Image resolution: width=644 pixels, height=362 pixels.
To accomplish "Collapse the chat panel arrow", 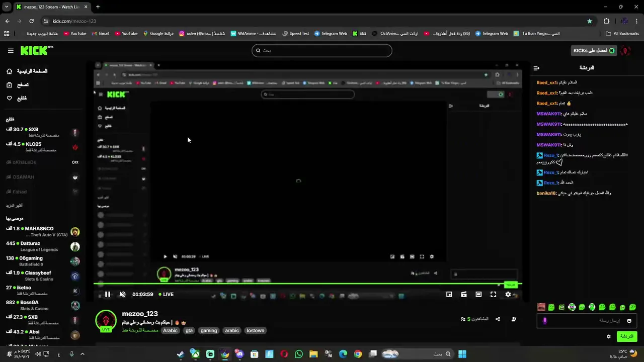I will pos(536,68).
